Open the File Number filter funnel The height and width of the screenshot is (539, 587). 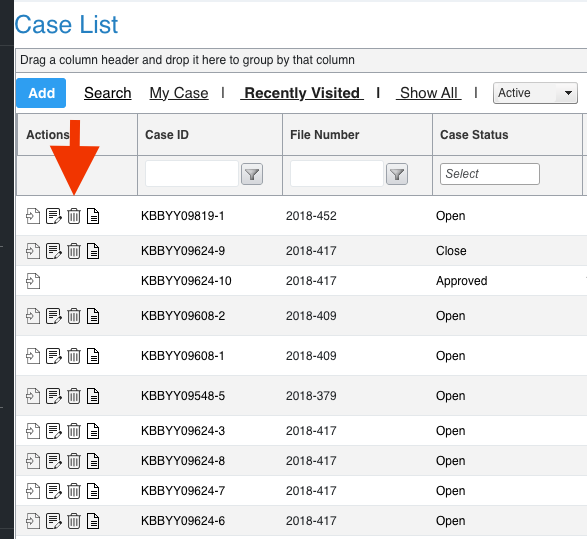(397, 174)
